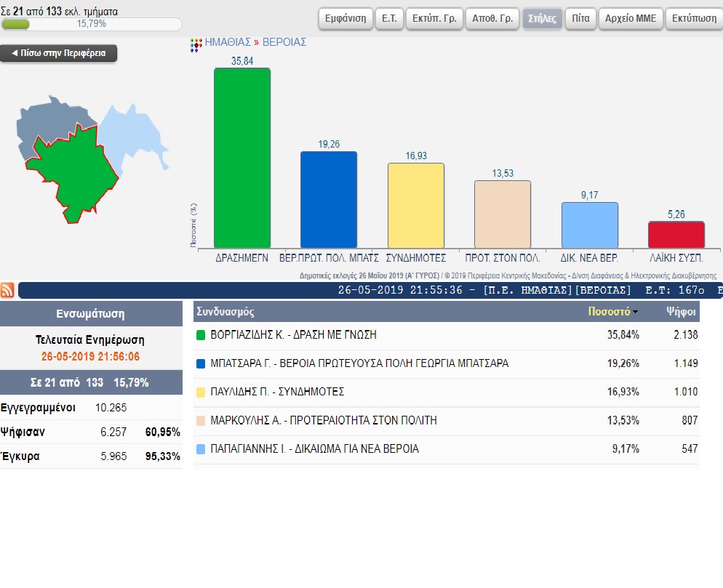Click the colored dots icon beside ΗΜΑΘΙΑΣ

196,44
